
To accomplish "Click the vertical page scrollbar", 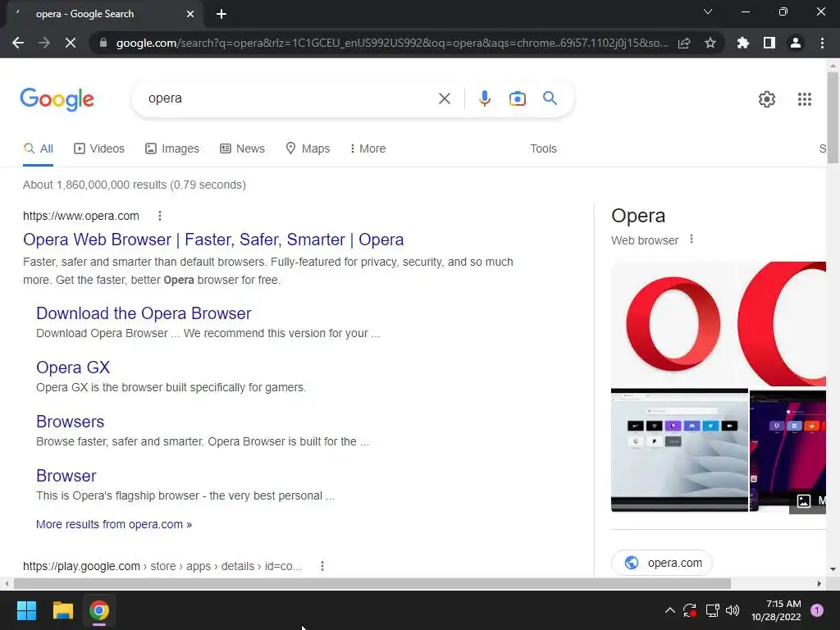I will [833, 118].
